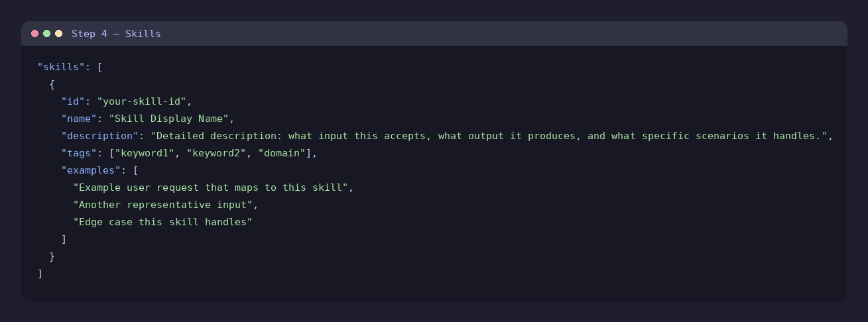Image resolution: width=868 pixels, height=322 pixels.
Task: Click the "Example user request" string line
Action: 211,188
